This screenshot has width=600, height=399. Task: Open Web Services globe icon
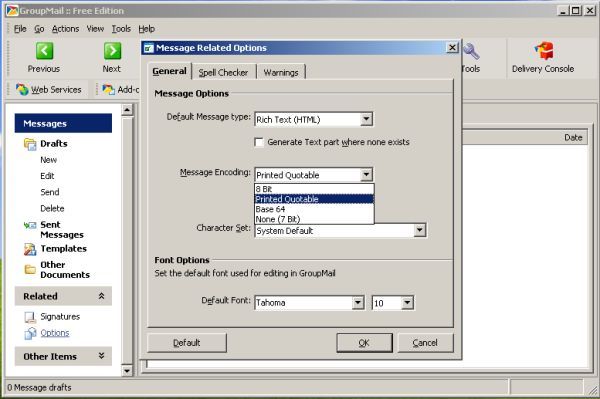click(x=22, y=90)
